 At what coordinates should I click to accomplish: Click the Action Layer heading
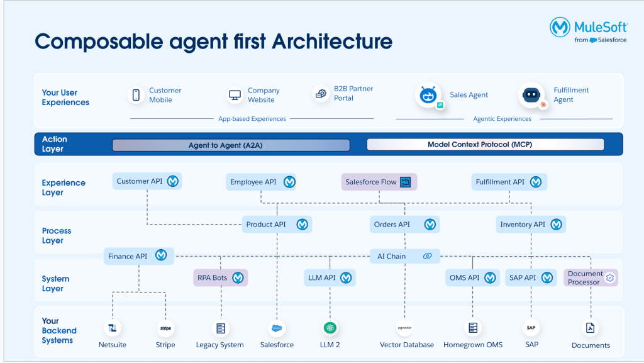pyautogui.click(x=54, y=144)
